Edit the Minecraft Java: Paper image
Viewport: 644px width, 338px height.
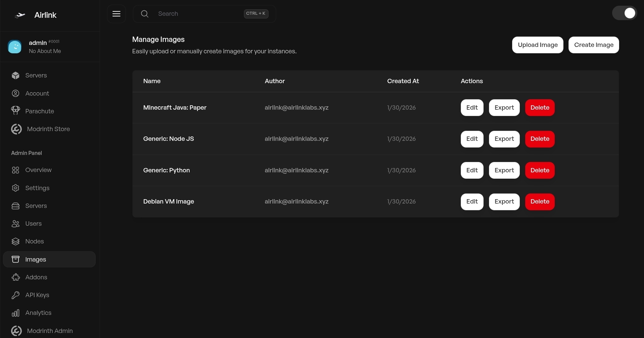point(472,108)
